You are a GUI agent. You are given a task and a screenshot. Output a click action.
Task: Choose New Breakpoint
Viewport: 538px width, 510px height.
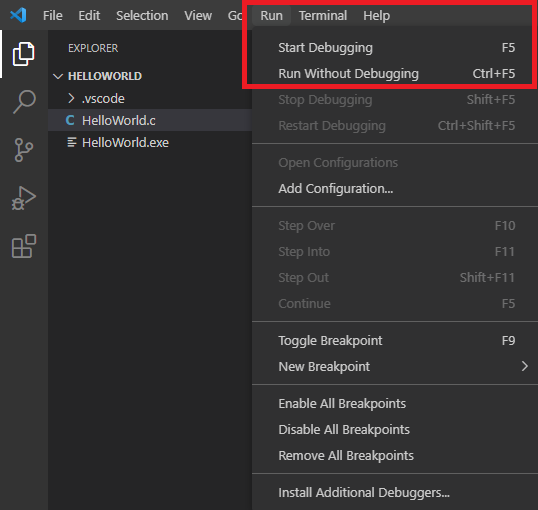coord(396,367)
